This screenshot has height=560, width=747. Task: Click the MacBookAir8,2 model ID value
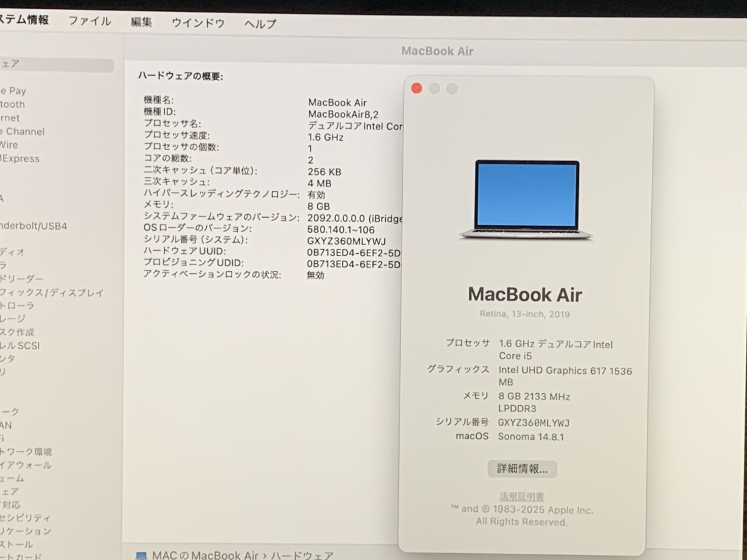[x=343, y=114]
